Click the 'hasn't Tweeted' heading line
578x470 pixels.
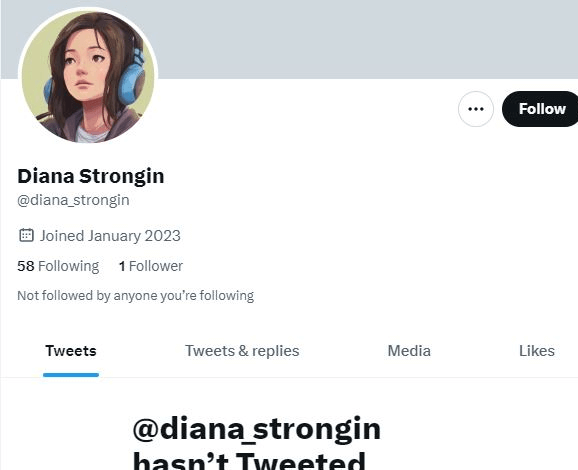point(249,460)
